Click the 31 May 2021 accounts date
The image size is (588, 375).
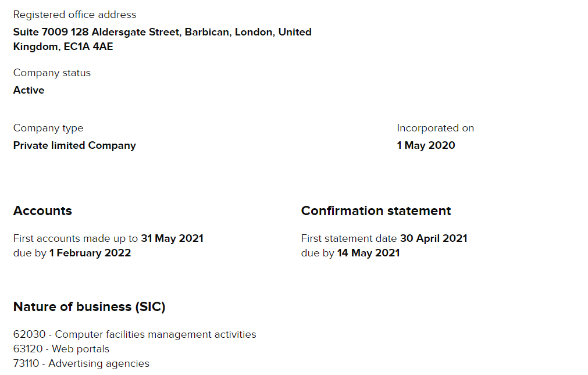(x=172, y=238)
